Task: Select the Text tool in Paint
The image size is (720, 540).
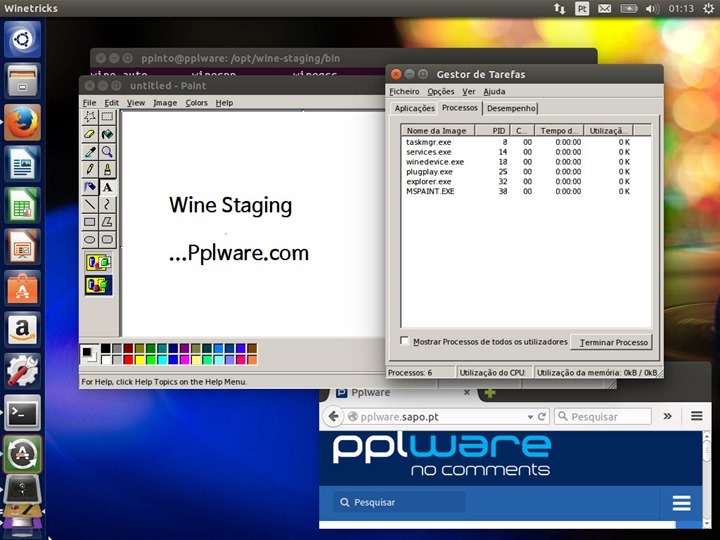Action: click(x=107, y=187)
